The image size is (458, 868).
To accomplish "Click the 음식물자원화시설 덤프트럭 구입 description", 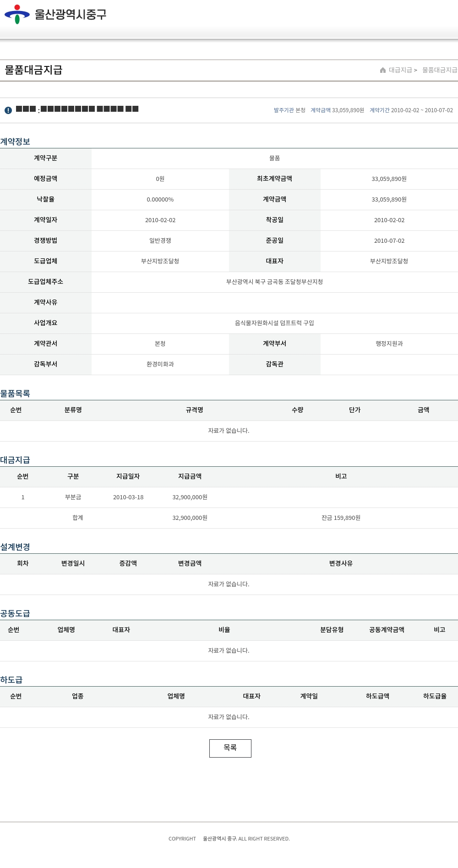I will [275, 323].
